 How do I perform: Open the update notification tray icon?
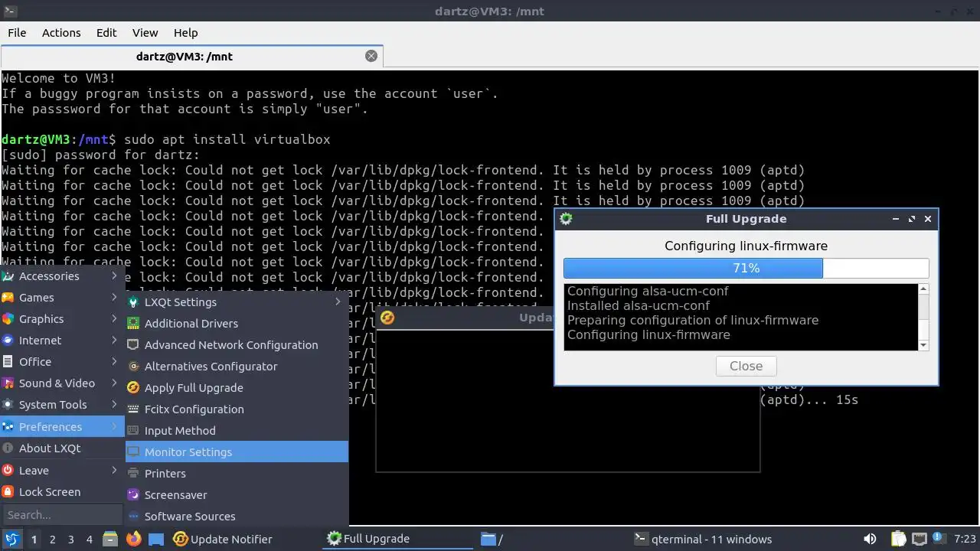pos(940,539)
